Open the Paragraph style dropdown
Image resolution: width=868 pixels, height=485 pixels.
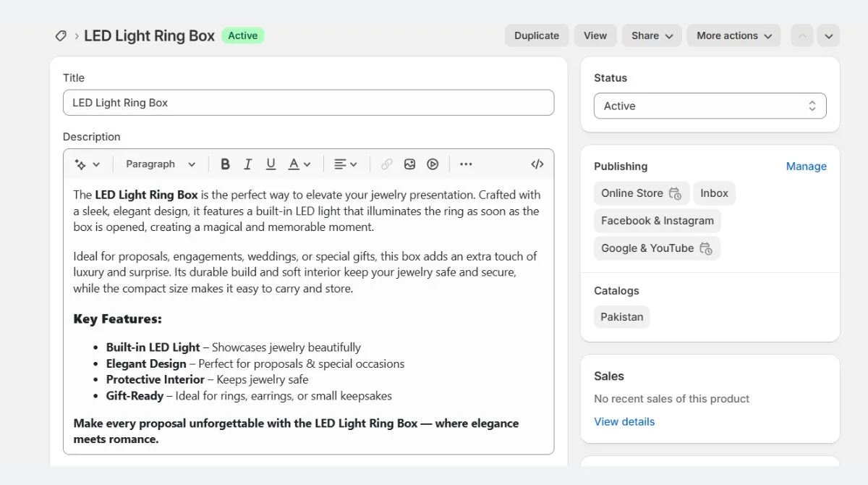pyautogui.click(x=159, y=164)
